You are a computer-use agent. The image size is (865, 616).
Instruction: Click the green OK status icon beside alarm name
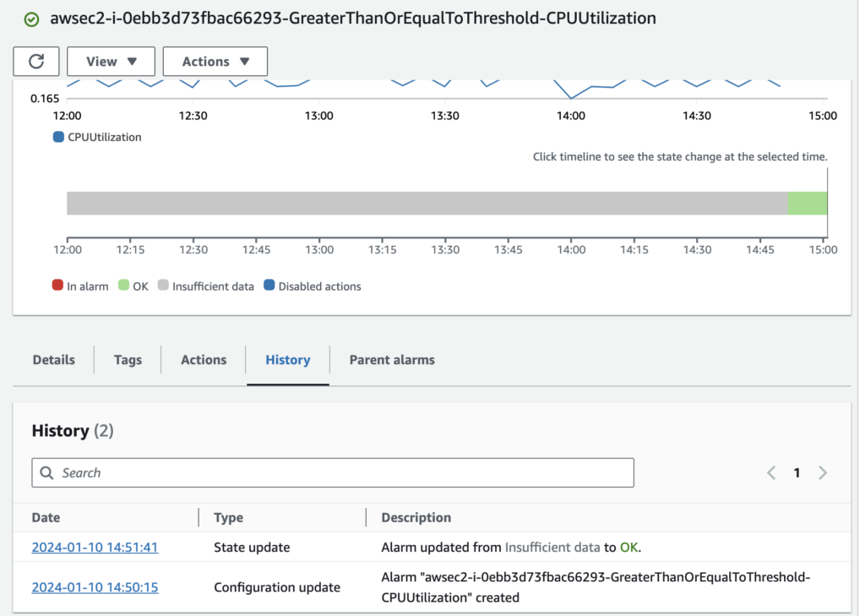pyautogui.click(x=31, y=19)
